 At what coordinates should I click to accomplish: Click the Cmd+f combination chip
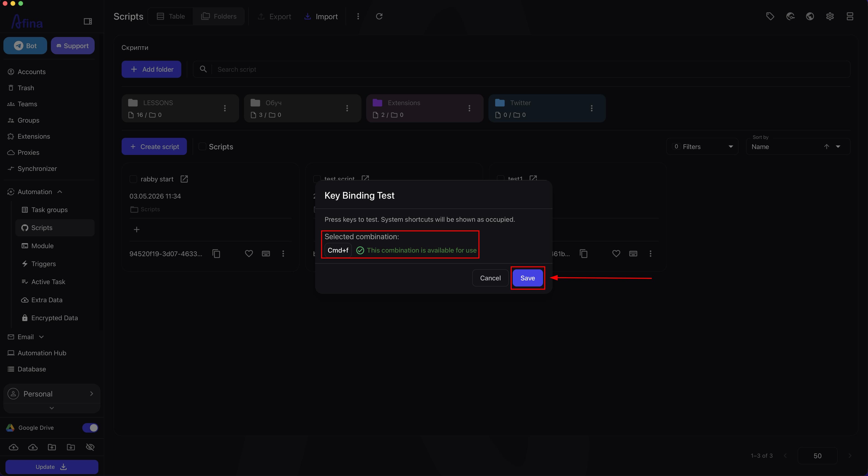click(x=338, y=250)
